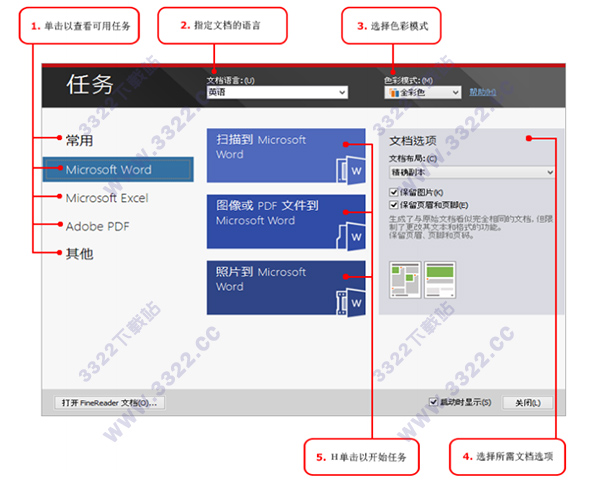Click the 任务 title text

[90, 85]
